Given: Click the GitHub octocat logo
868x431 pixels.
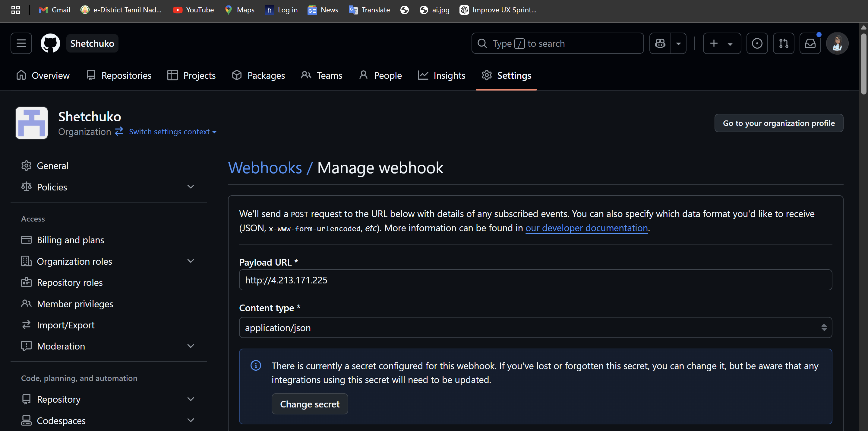Looking at the screenshot, I should pos(50,43).
